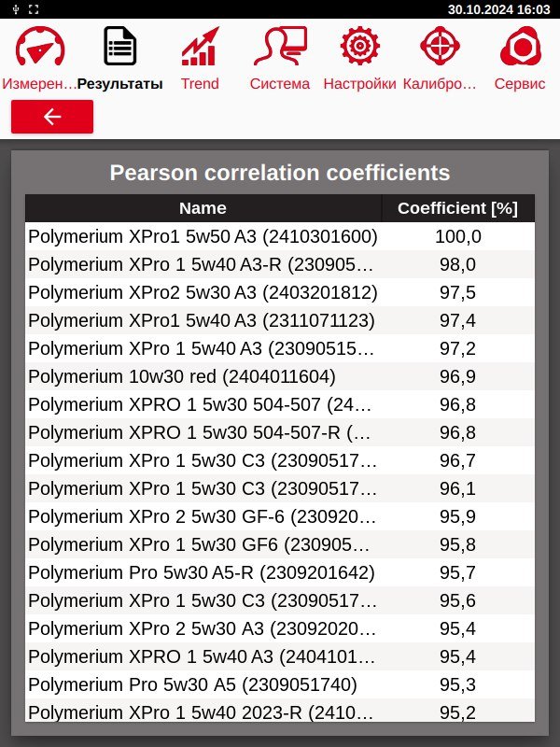Select row Polymerium Pro 5w30 A5 (2309051740)
The height and width of the screenshot is (747, 560).
(280, 684)
